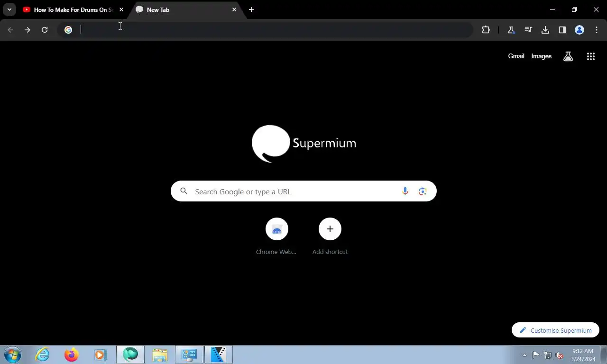607x364 pixels.
Task: Open Windows Media Player from taskbar
Action: (x=100, y=355)
